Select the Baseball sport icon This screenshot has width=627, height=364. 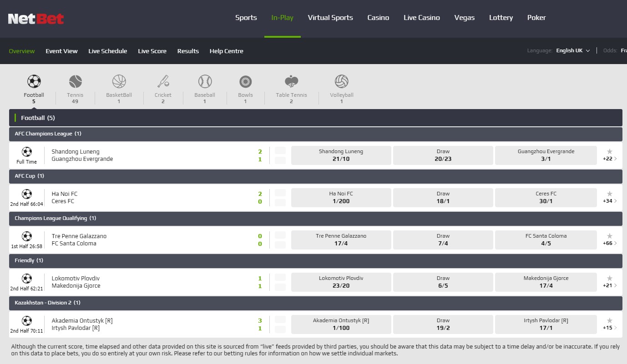[x=205, y=82]
